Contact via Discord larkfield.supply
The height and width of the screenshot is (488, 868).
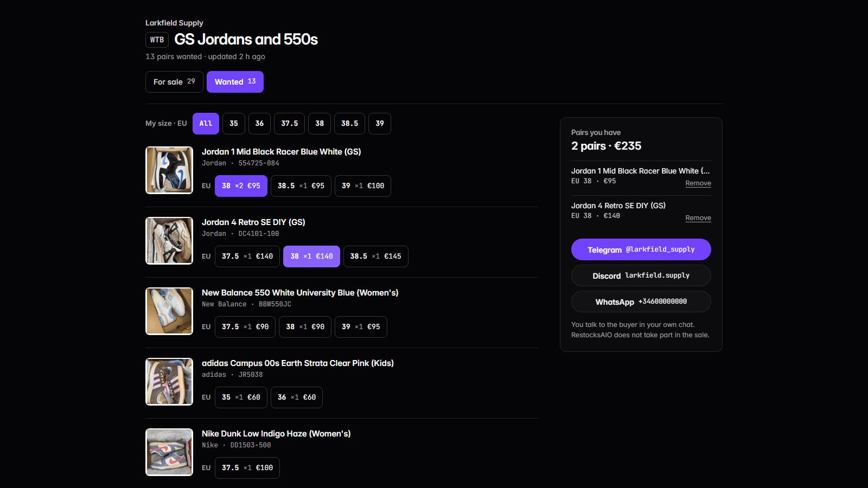(x=641, y=275)
